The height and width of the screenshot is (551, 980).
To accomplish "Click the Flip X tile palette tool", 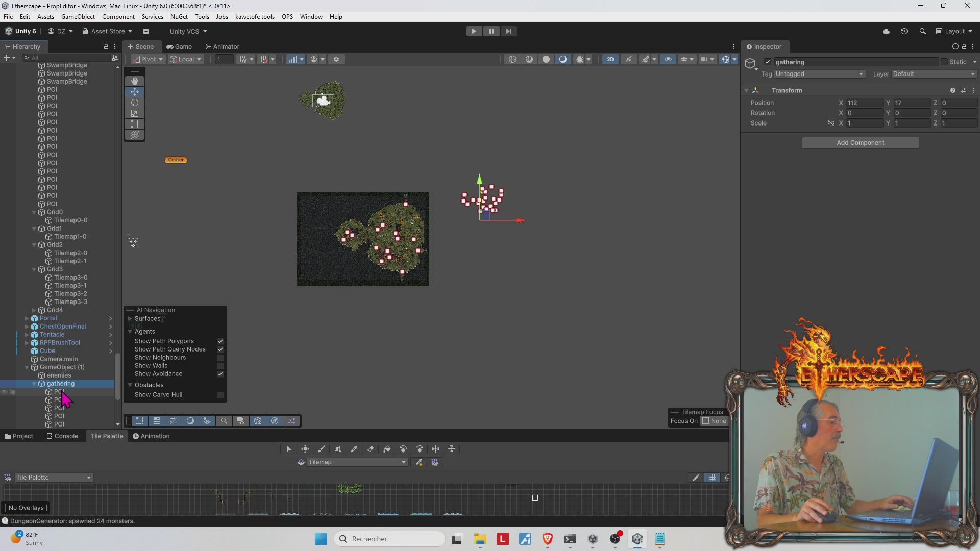I will tap(436, 449).
